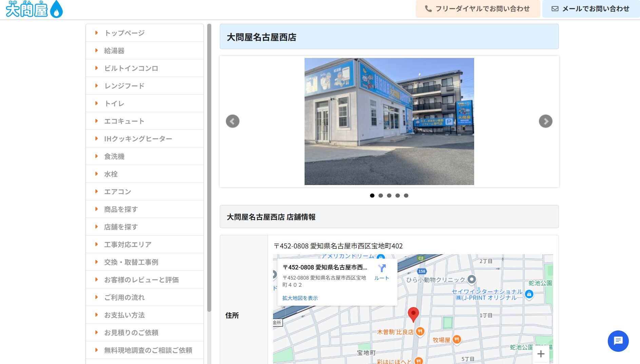Click the envelope icon in メール button
640x364 pixels.
tap(555, 9)
